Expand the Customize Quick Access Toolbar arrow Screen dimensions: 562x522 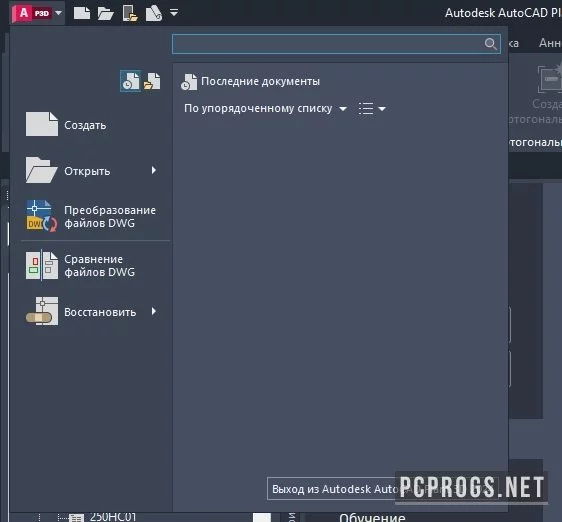tap(174, 13)
